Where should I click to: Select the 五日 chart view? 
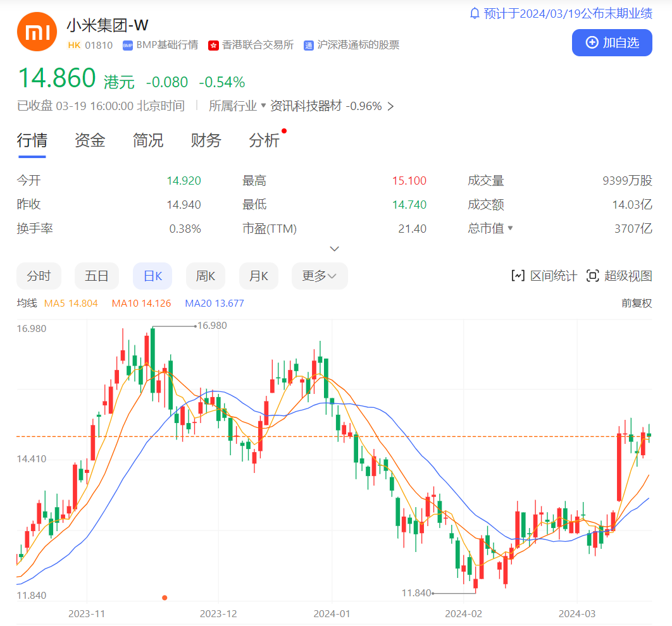pos(96,276)
